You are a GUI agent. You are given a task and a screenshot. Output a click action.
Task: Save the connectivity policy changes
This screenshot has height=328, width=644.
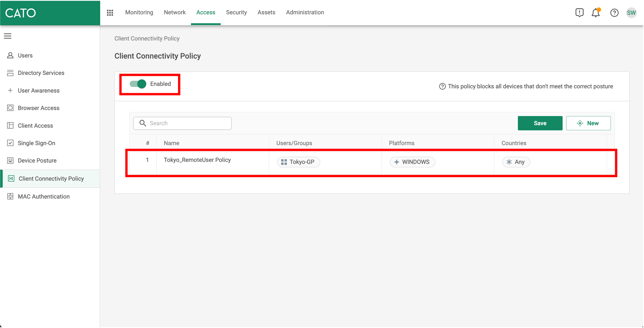tap(540, 123)
